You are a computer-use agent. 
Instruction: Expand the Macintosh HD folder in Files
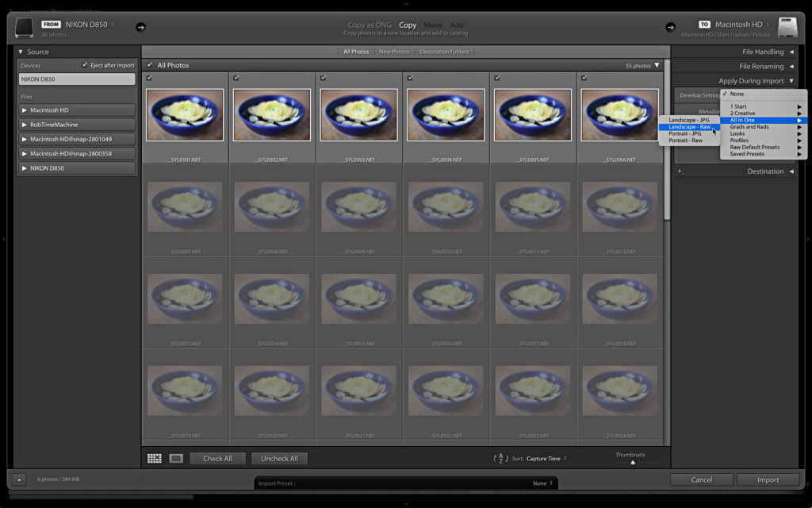25,110
